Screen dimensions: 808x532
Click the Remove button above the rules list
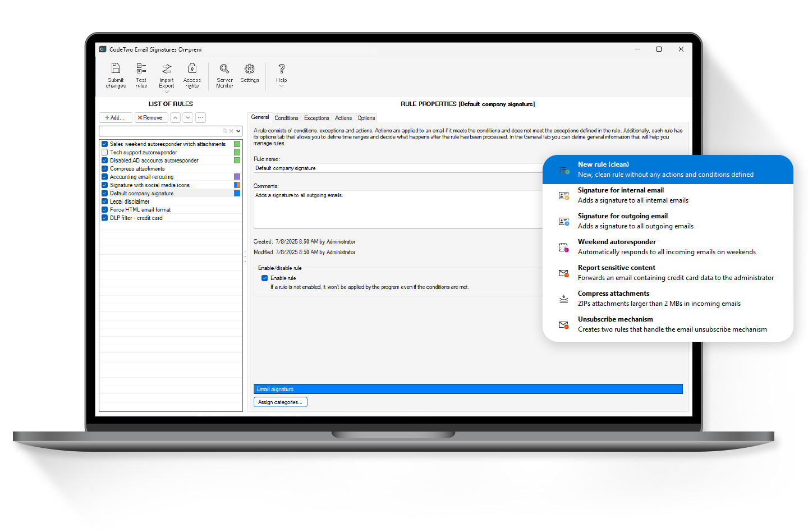[x=151, y=117]
